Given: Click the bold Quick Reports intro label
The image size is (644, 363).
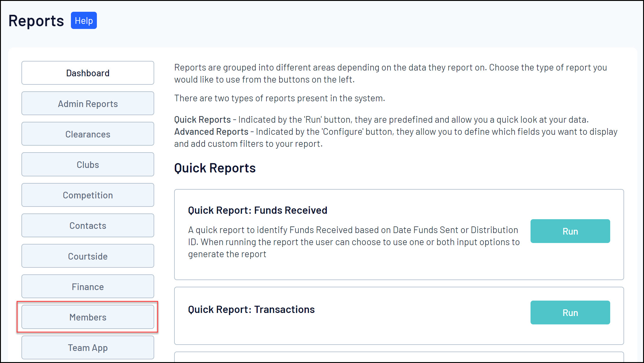Looking at the screenshot, I should (202, 120).
